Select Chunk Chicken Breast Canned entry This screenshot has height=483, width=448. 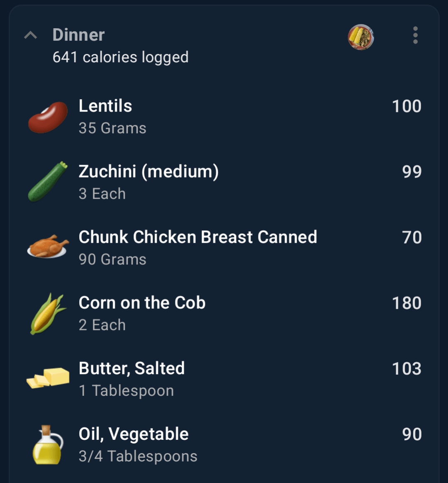coord(224,248)
